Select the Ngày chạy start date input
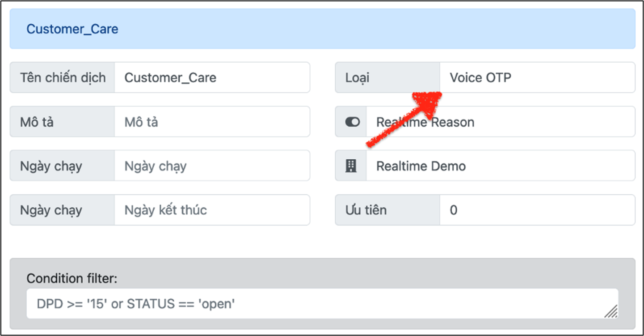This screenshot has width=644, height=336. [x=212, y=166]
